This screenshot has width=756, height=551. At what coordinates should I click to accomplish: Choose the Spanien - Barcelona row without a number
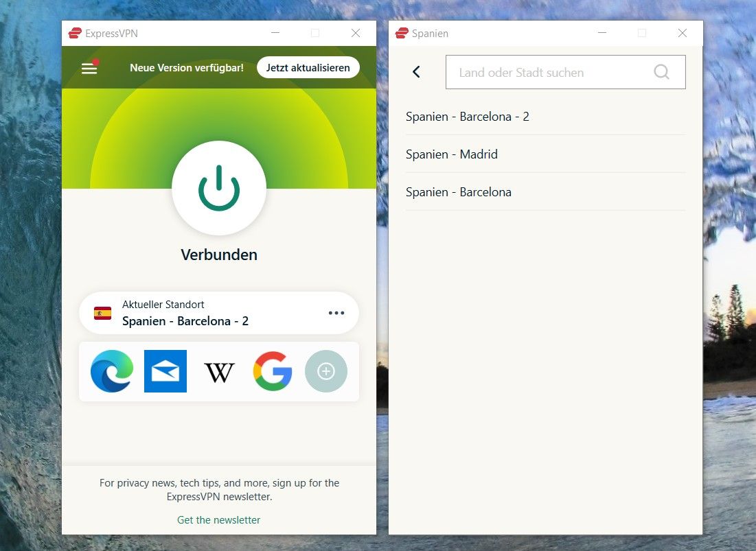[545, 191]
